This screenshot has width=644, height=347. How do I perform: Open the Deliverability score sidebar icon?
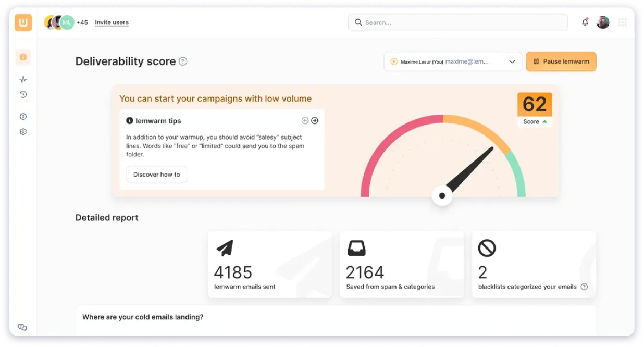[23, 57]
